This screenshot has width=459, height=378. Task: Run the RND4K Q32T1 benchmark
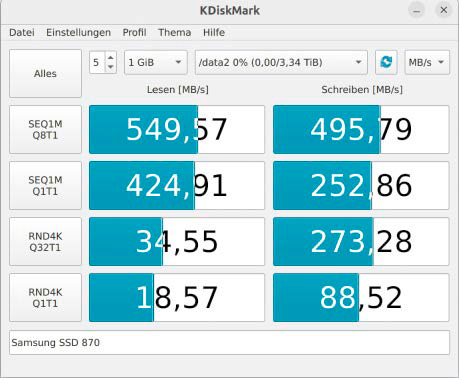click(x=45, y=242)
